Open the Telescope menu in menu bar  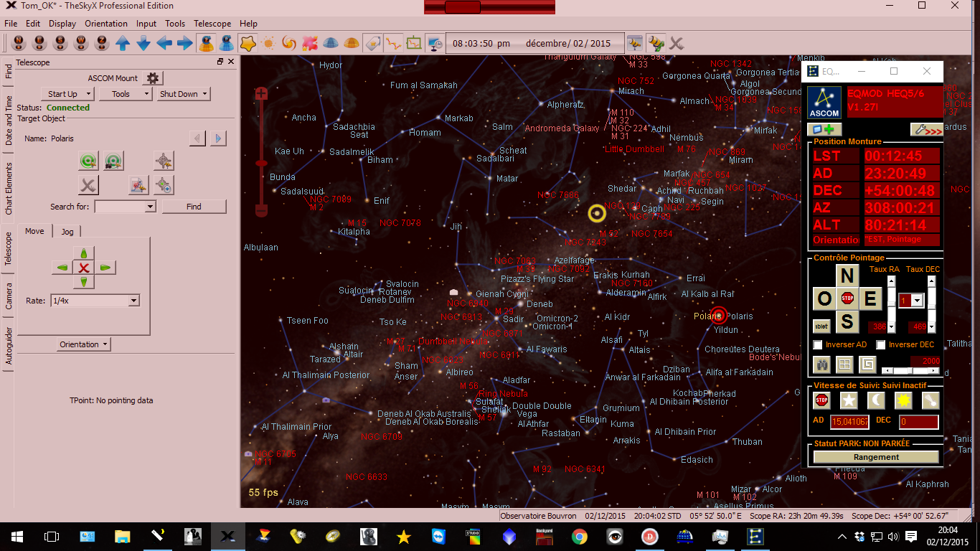pyautogui.click(x=212, y=24)
